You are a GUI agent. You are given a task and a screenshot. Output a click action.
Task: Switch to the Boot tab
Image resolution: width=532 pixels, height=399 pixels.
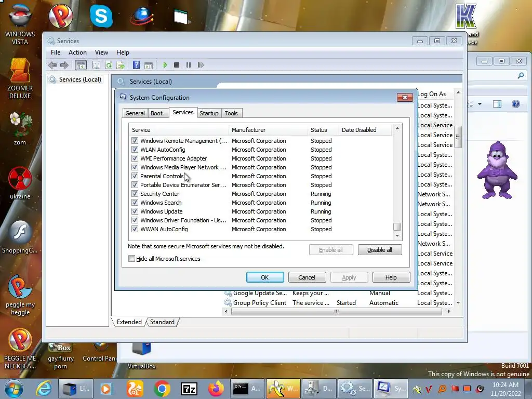click(156, 113)
